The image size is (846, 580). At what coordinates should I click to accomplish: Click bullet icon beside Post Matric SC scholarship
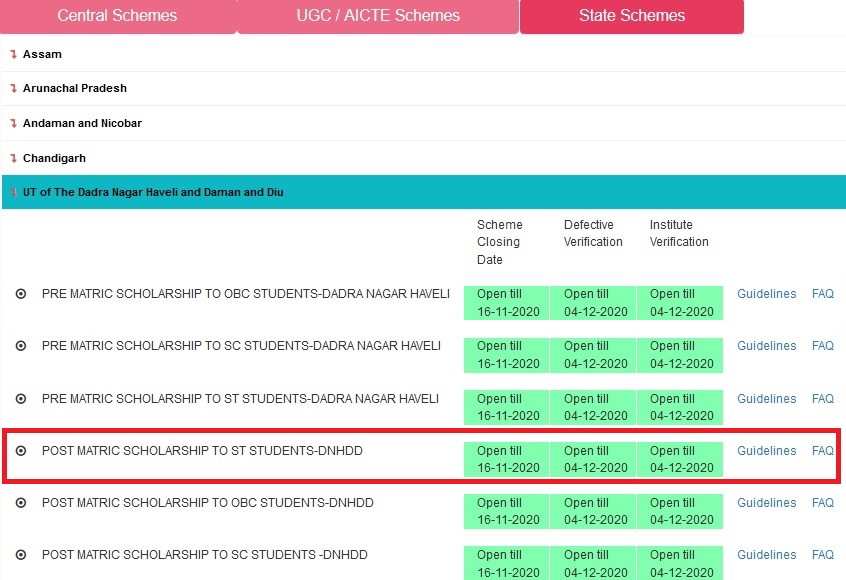[x=21, y=555]
